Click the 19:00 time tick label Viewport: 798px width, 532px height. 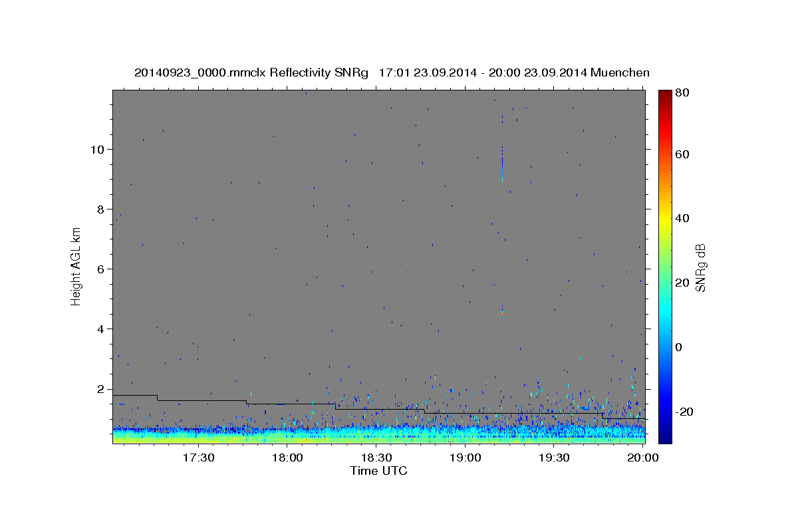coord(465,458)
